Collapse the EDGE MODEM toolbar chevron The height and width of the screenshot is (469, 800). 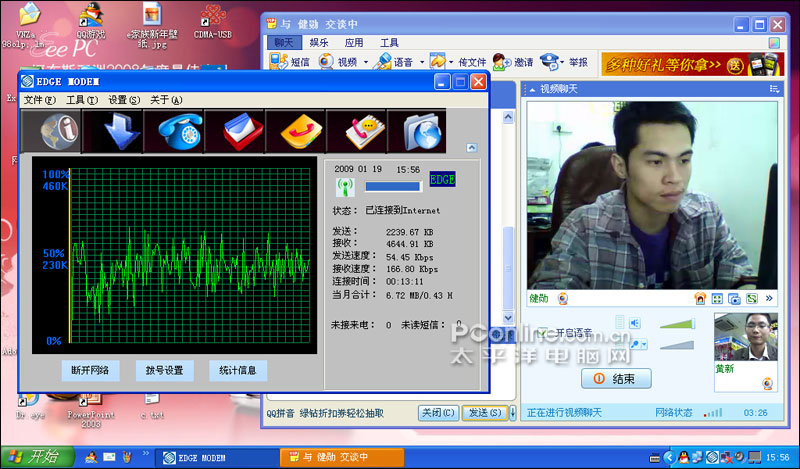click(471, 148)
